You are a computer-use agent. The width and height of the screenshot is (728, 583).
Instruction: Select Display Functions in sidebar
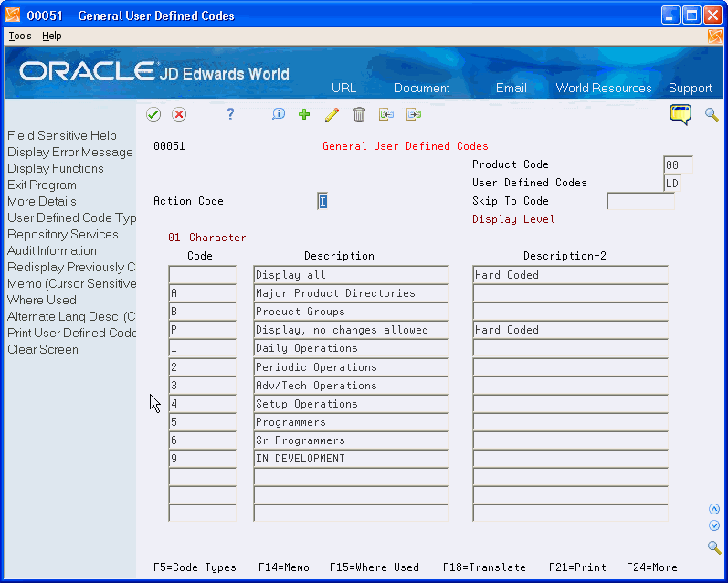tap(56, 169)
